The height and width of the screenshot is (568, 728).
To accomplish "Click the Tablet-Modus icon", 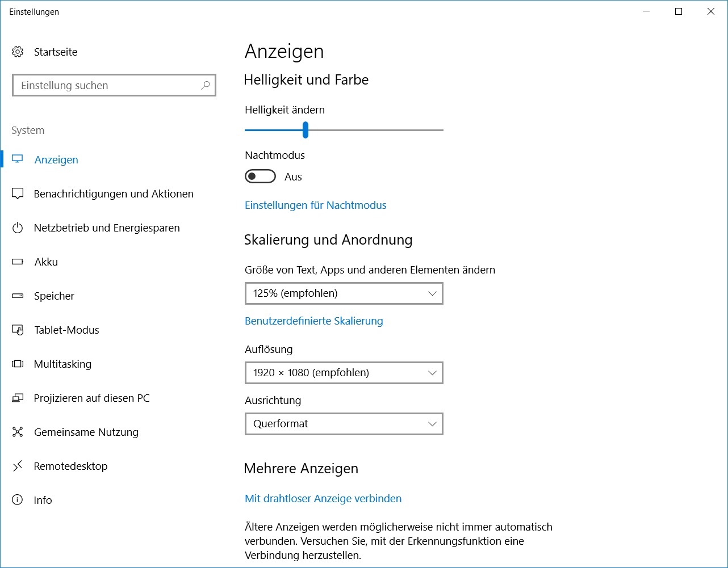I will (x=18, y=330).
